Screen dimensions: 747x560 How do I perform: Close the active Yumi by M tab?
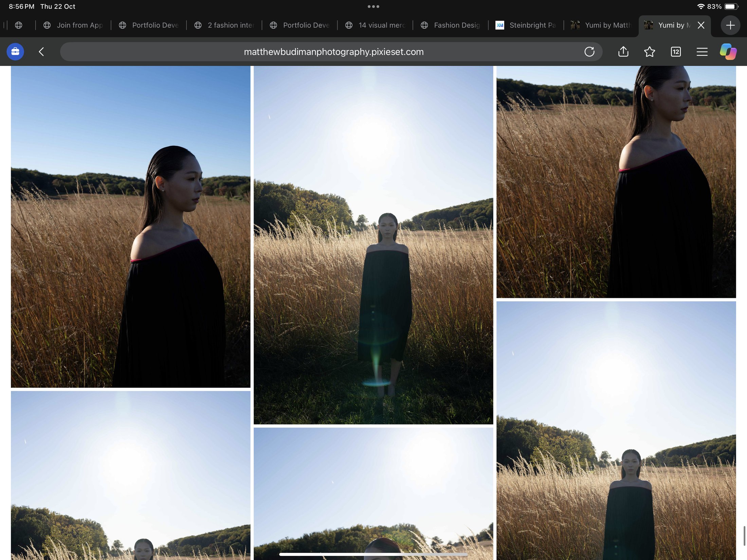(x=701, y=25)
